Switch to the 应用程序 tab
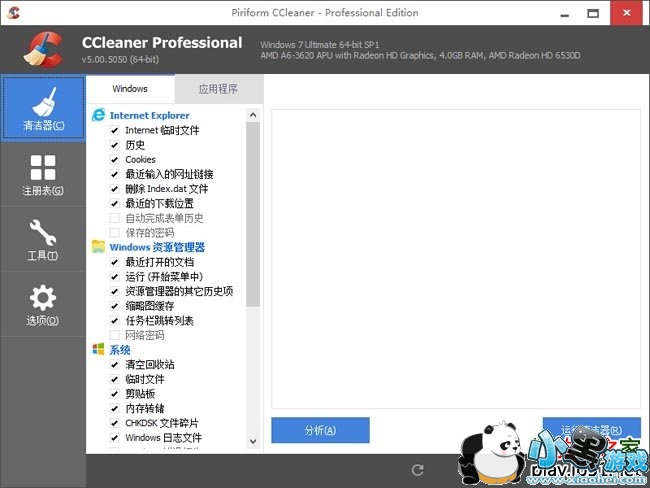Image resolution: width=650 pixels, height=488 pixels. (x=218, y=89)
